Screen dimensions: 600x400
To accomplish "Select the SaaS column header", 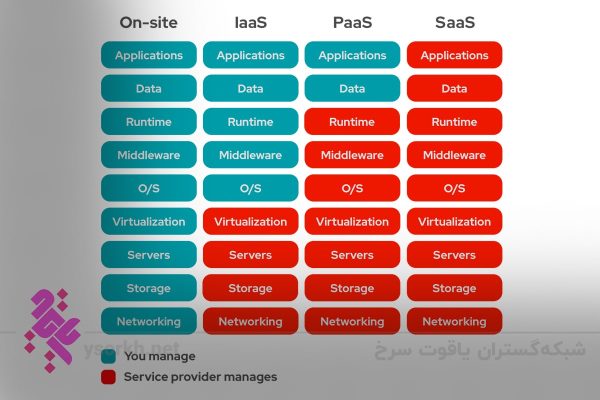I will (x=454, y=23).
